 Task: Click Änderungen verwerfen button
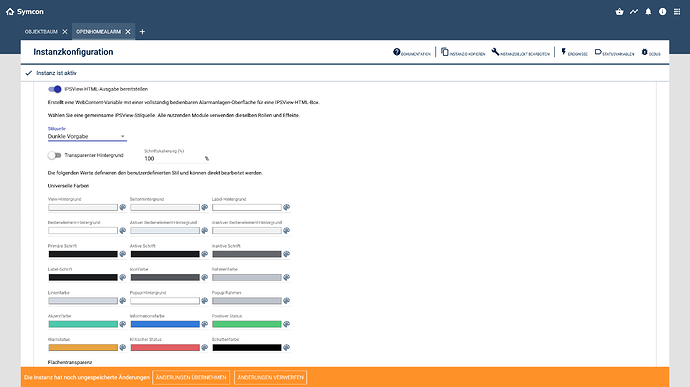271,377
